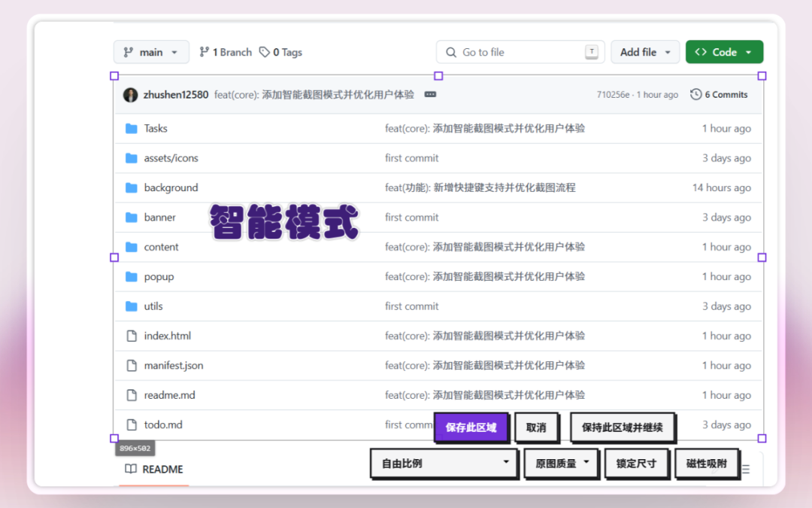The width and height of the screenshot is (812, 508).
Task: Open the README outline list icon
Action: [746, 469]
